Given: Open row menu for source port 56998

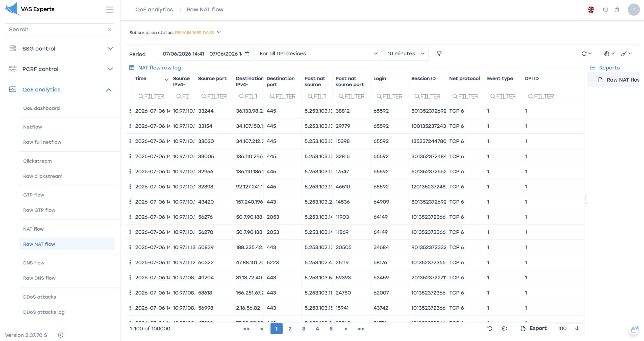Looking at the screenshot, I should point(130,308).
